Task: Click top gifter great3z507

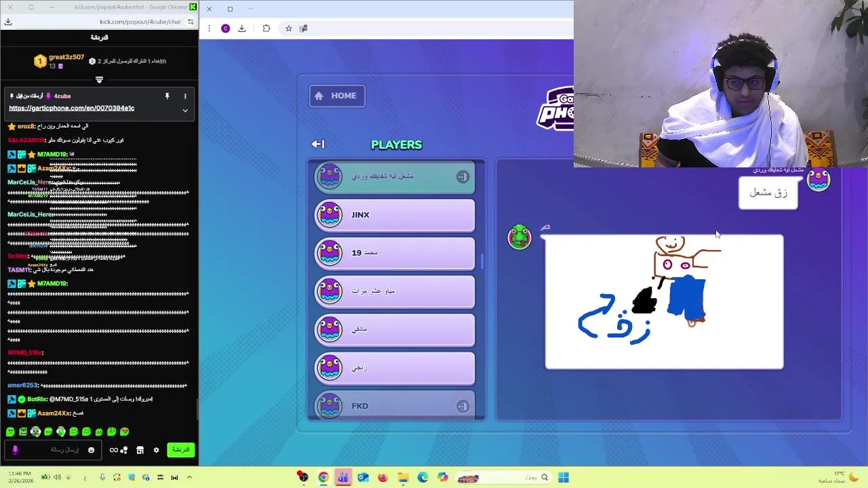Action: click(x=66, y=58)
